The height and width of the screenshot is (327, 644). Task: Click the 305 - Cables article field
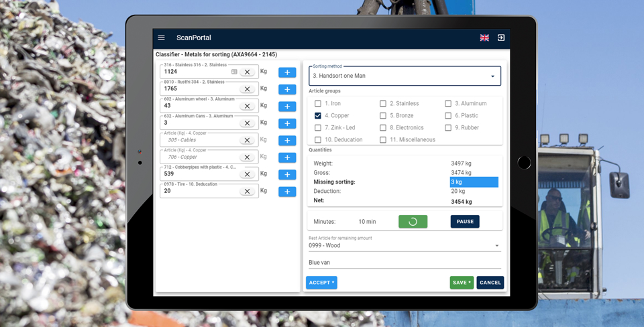(x=200, y=140)
